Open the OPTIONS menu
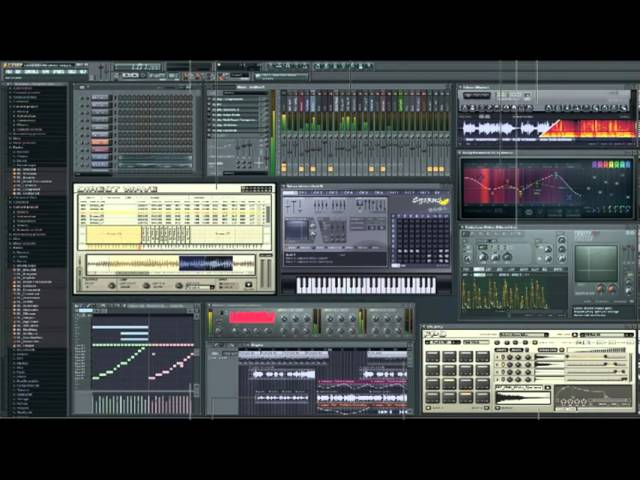This screenshot has height=480, width=640. [58, 72]
